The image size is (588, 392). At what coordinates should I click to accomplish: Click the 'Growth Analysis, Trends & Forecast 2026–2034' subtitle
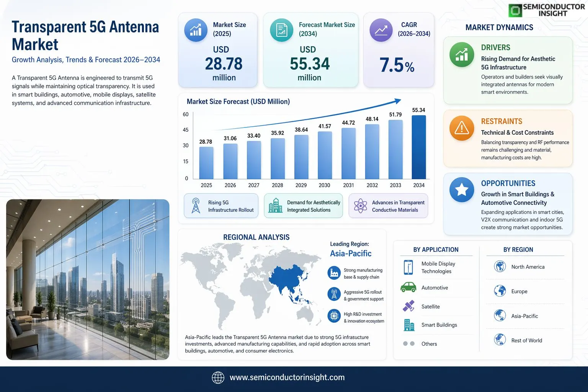86,60
